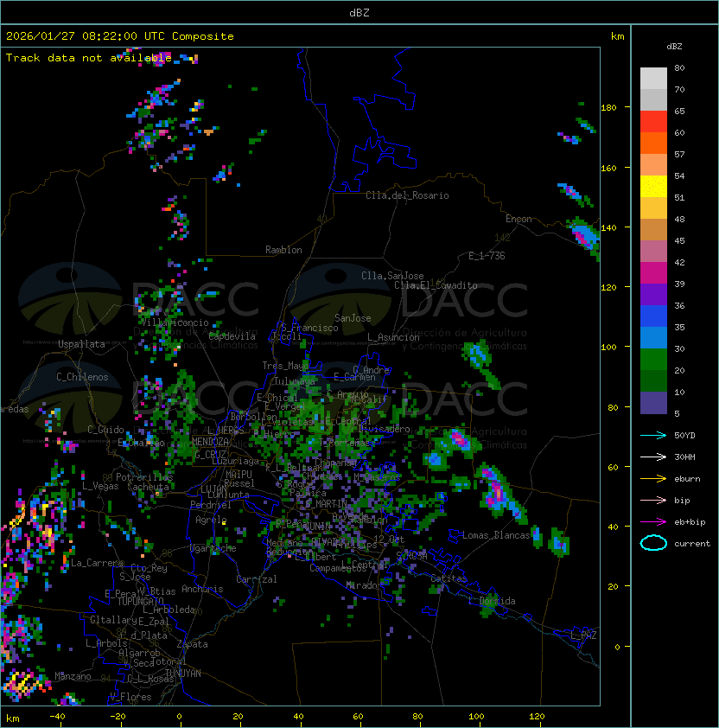This screenshot has height=728, width=719.
Task: Click the Ugarteche map label
Action: (213, 548)
